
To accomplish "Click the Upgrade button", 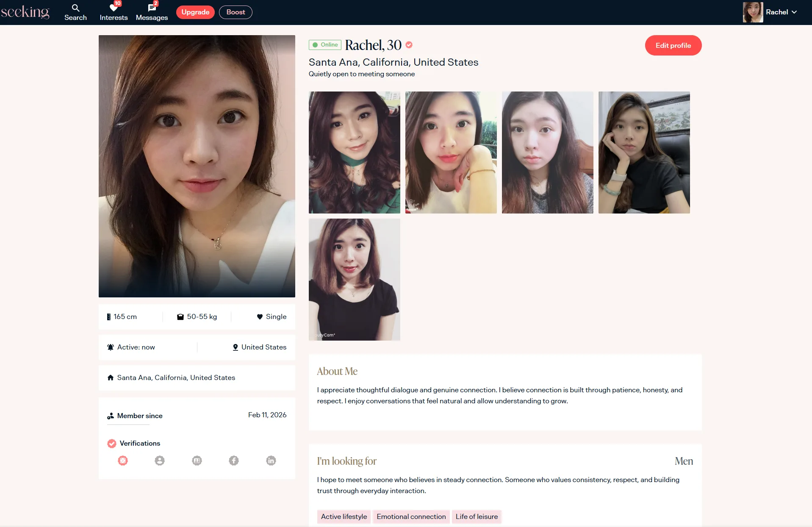I will [195, 12].
